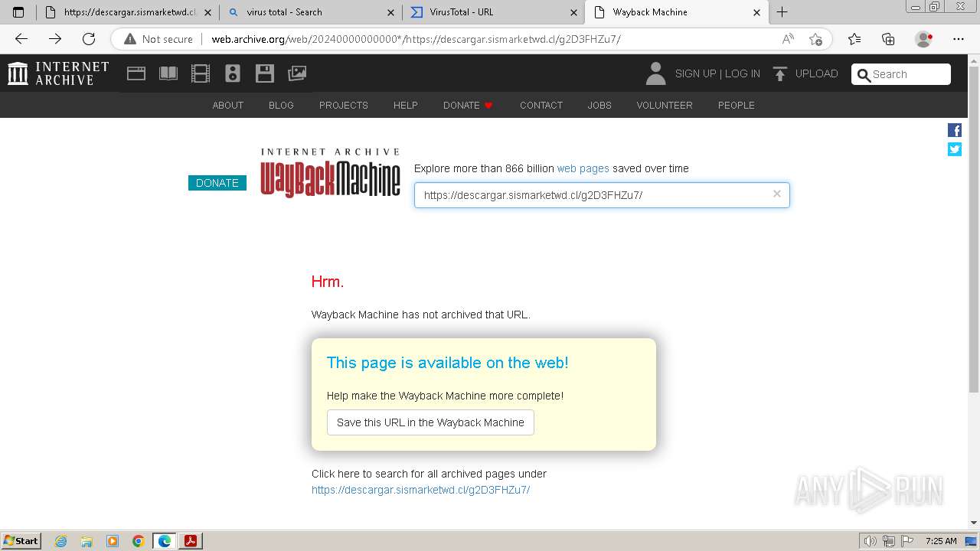Open the HELP menu item
The image size is (980, 551).
pyautogui.click(x=406, y=106)
